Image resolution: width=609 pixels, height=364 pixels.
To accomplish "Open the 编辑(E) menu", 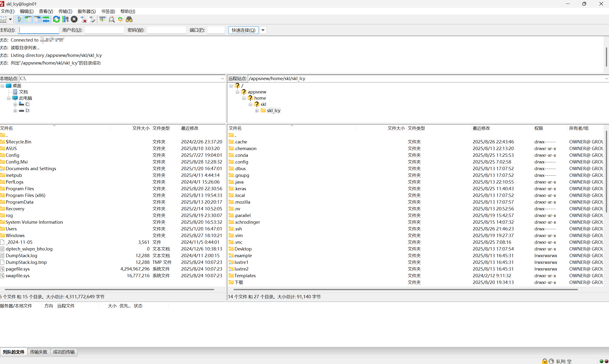I will pos(27,11).
